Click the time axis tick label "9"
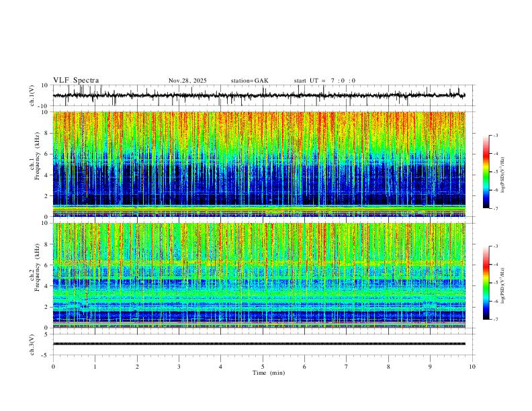 click(x=430, y=367)
